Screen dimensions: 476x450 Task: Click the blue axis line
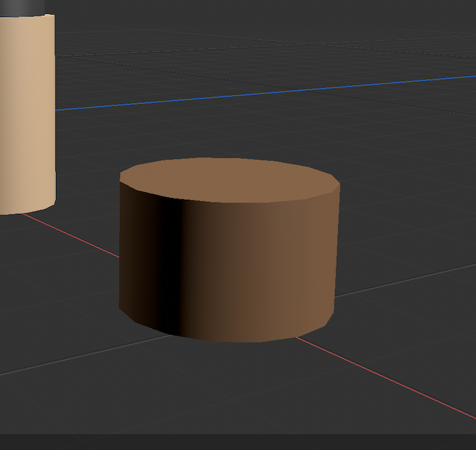[264, 92]
